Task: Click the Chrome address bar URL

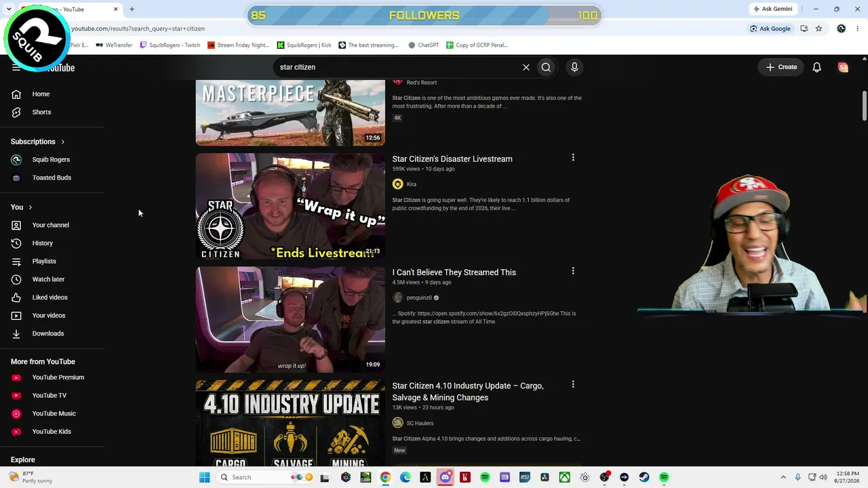Action: coord(138,28)
